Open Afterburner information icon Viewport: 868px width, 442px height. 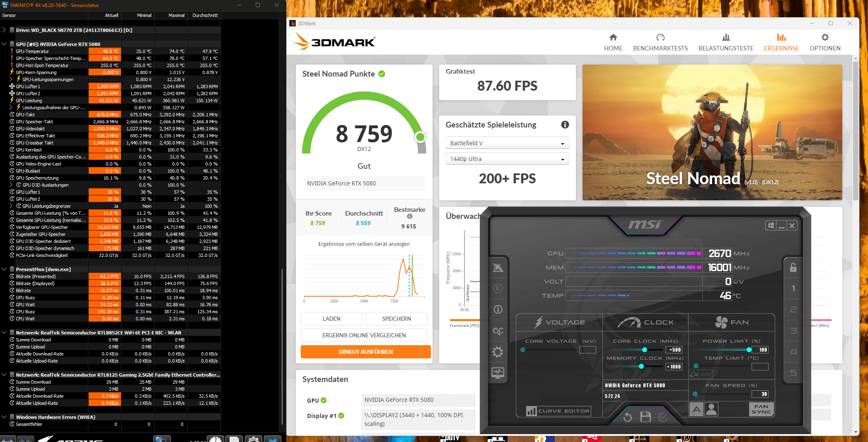498,309
